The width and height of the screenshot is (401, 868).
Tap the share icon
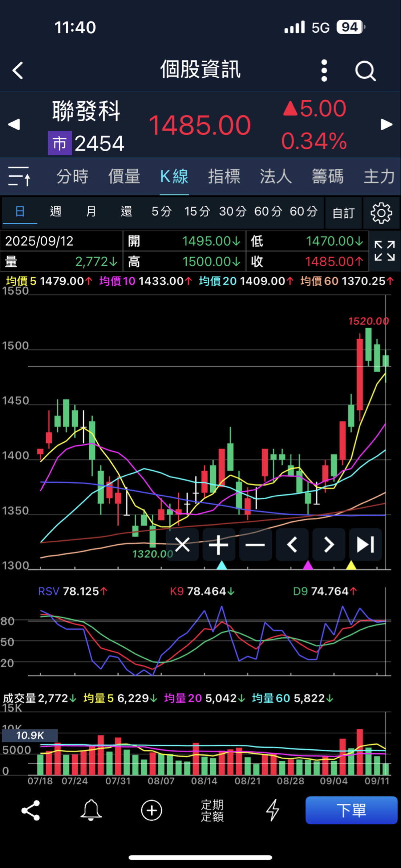[x=31, y=810]
